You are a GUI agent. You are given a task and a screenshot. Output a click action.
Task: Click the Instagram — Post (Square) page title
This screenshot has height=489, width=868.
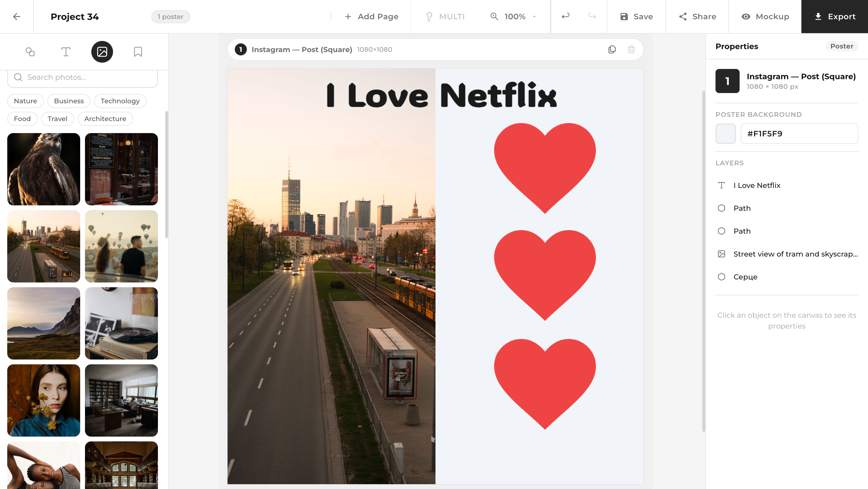(302, 49)
